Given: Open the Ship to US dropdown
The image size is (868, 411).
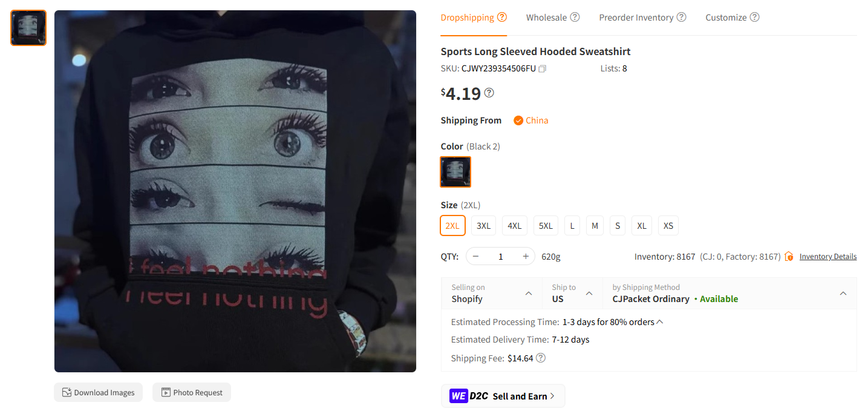Looking at the screenshot, I should 572,294.
